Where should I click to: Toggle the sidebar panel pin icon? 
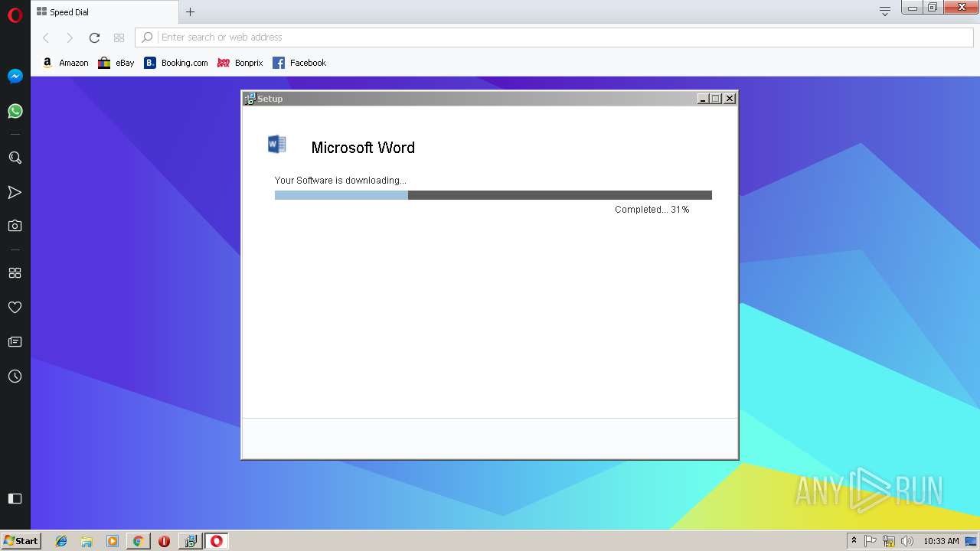(x=15, y=498)
